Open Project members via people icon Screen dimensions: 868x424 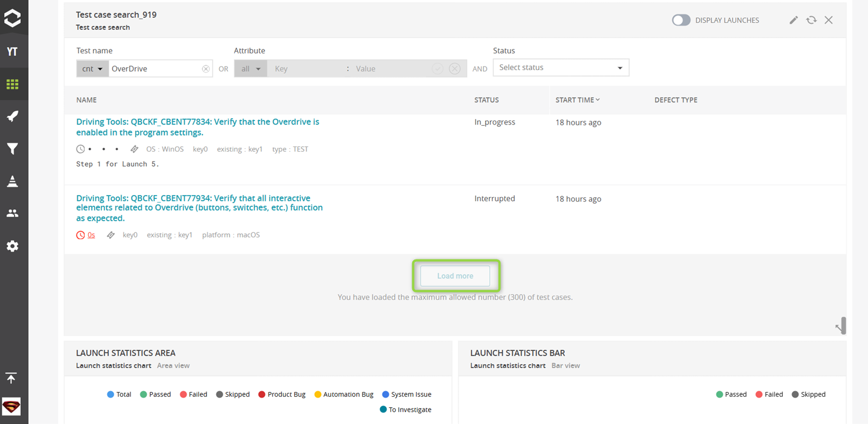coord(12,213)
